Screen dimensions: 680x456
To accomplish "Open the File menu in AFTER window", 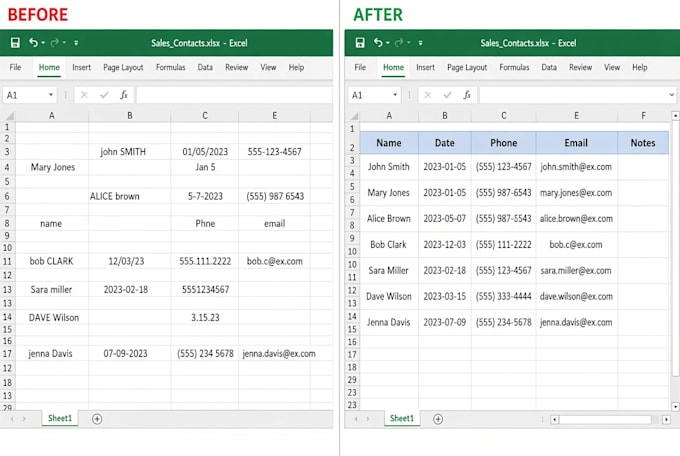I will coord(360,67).
